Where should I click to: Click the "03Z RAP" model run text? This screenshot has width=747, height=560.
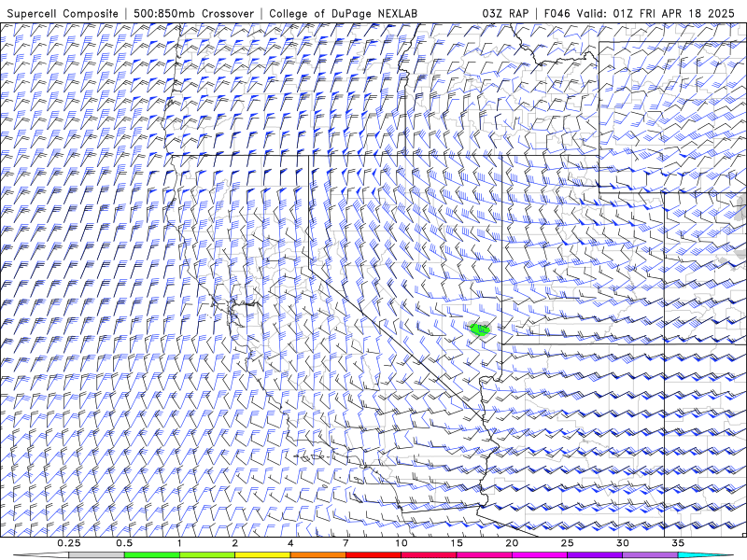(x=505, y=13)
